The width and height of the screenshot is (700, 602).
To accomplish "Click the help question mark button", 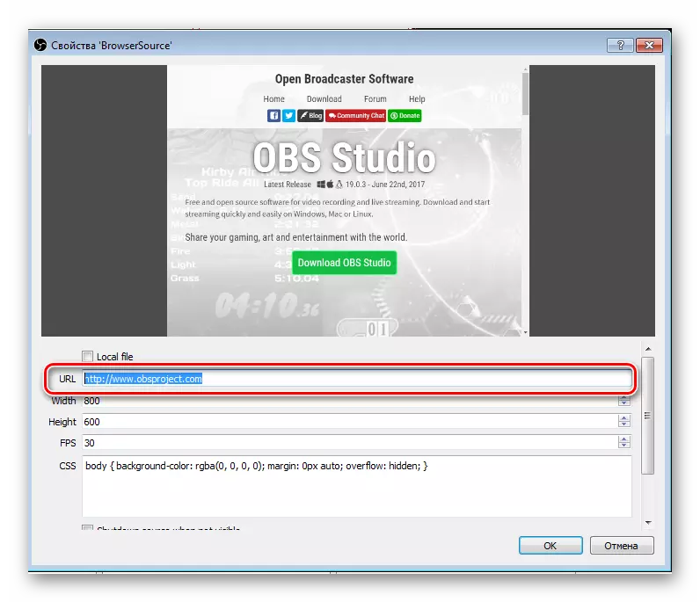I will (620, 45).
